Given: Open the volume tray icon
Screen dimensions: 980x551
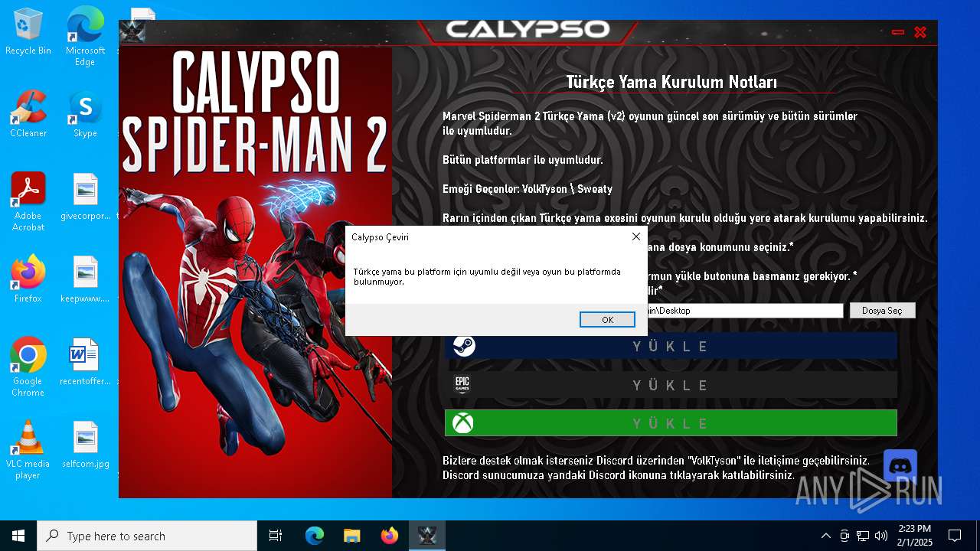Looking at the screenshot, I should 881,536.
